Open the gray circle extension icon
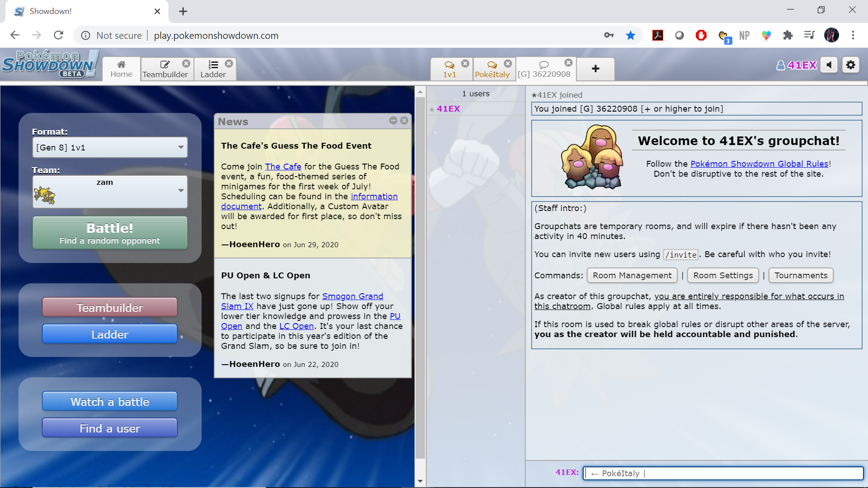Screen dimensions: 868x488 point(679,35)
